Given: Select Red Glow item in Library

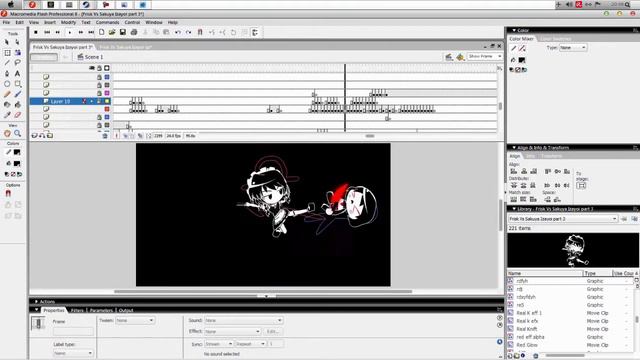Looking at the screenshot, I should [x=527, y=345].
